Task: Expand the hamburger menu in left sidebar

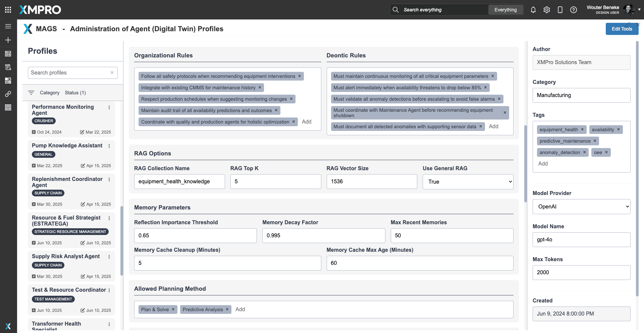Action: 8,26
